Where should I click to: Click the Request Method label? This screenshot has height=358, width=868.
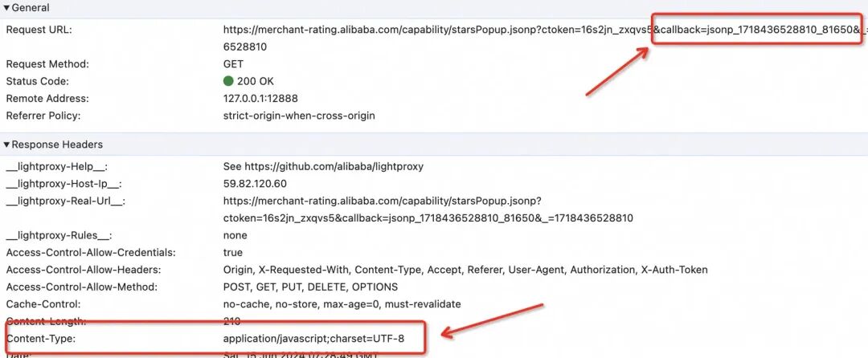[x=47, y=64]
